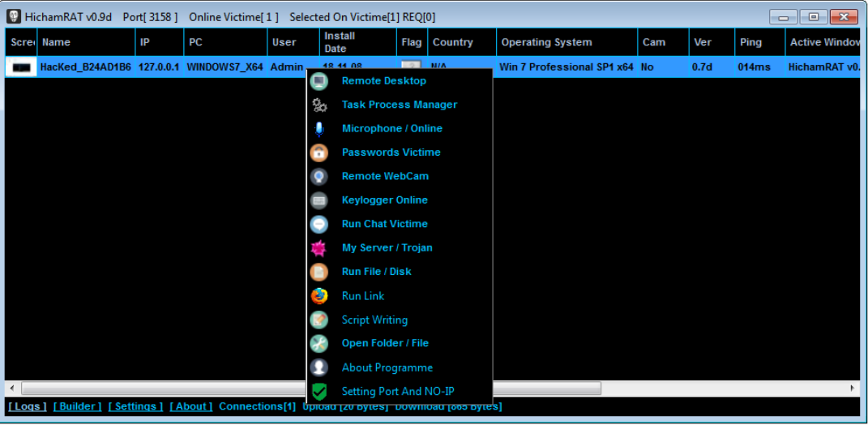Viewport: 868px width, 425px height.
Task: Click the Active Window column header
Action: pos(823,42)
